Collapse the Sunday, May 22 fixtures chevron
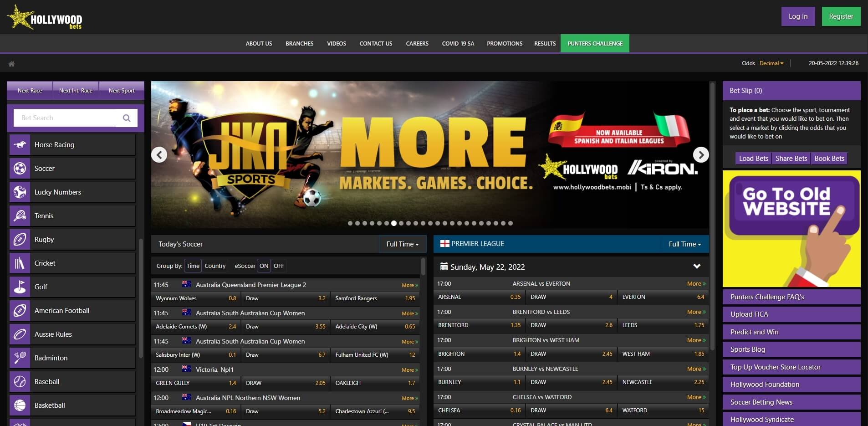 click(696, 266)
